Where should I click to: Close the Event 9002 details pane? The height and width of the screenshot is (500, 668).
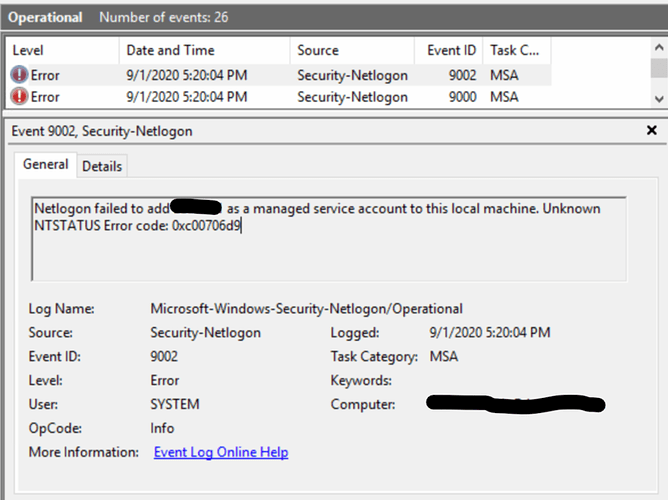point(652,131)
